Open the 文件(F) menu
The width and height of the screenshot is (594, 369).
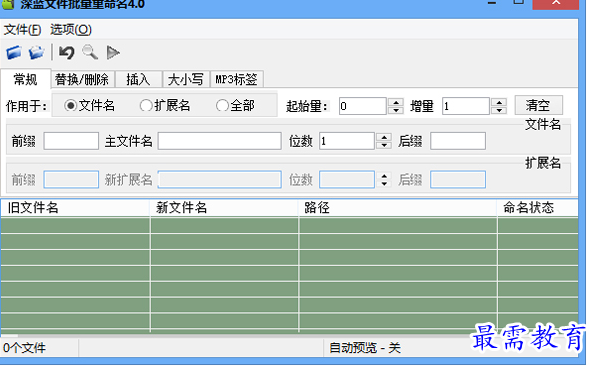[22, 30]
